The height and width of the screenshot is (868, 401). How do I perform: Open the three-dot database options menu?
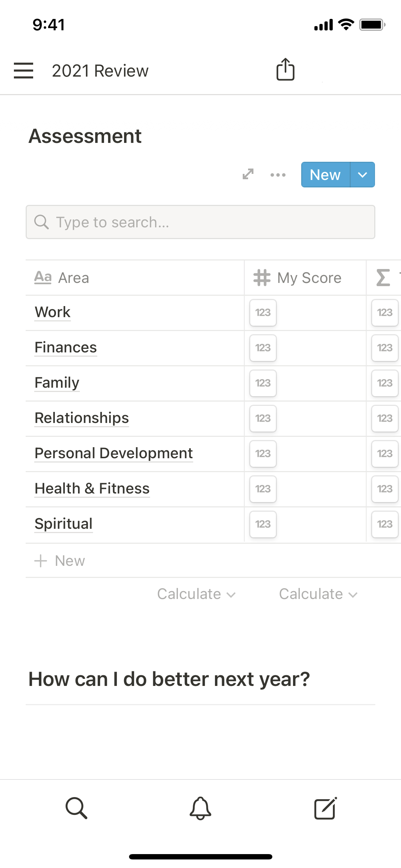[x=278, y=175]
